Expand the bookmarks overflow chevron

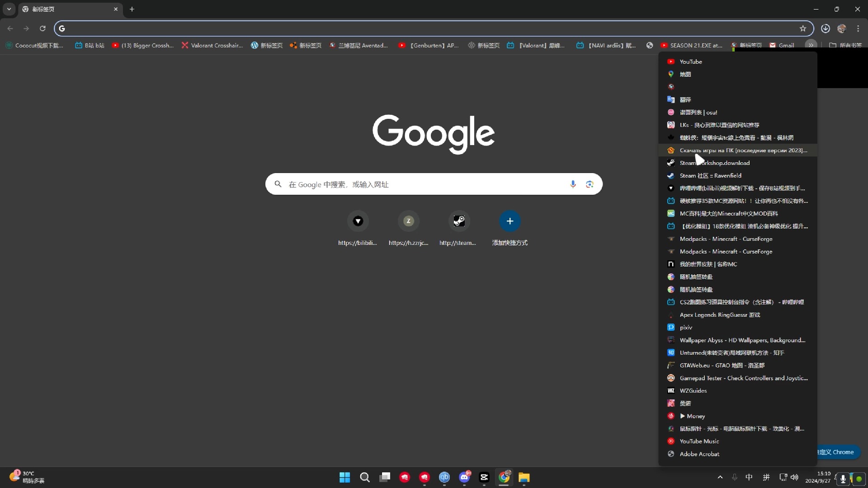[812, 45]
